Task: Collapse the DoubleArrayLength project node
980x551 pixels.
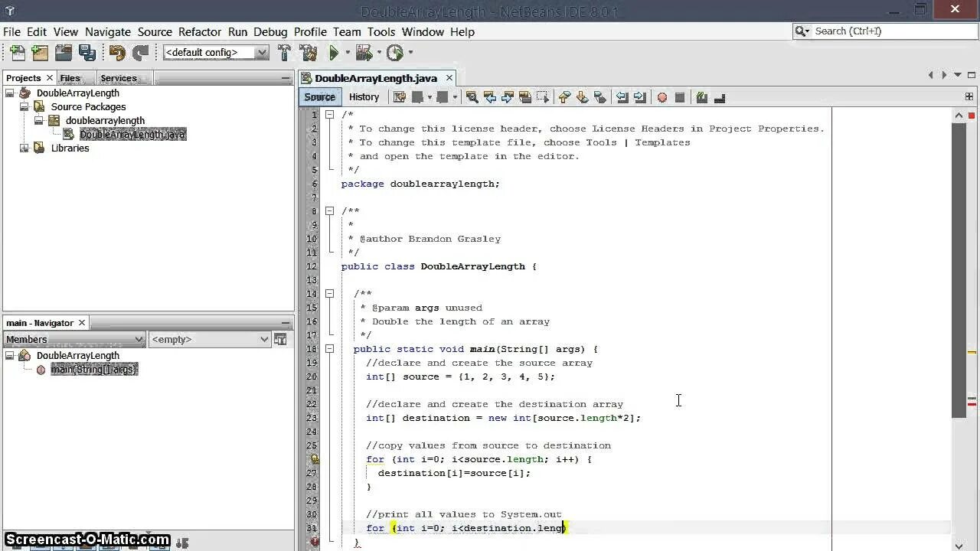Action: [x=10, y=93]
